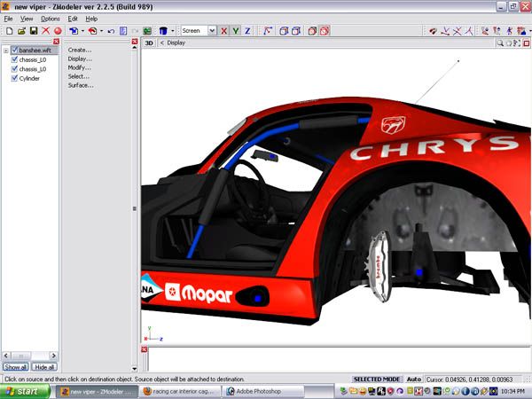Toggle visibility of the Cylinder object
532x399 pixels.
(14, 78)
